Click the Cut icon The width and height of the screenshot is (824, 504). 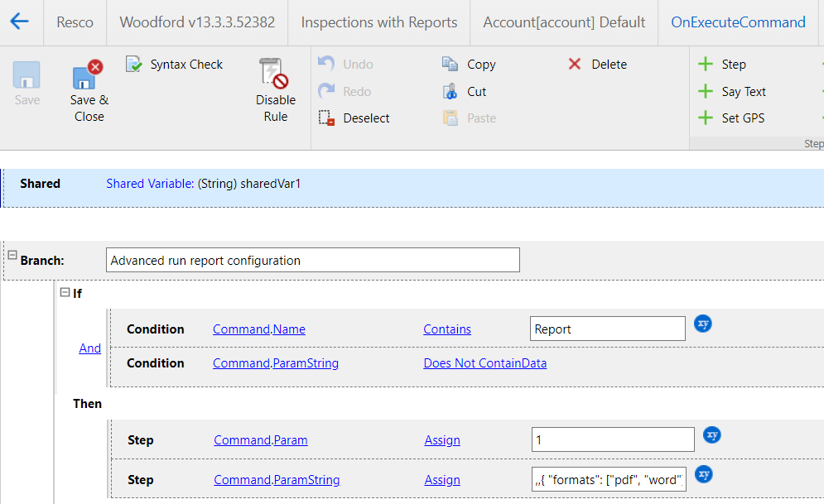coord(450,91)
